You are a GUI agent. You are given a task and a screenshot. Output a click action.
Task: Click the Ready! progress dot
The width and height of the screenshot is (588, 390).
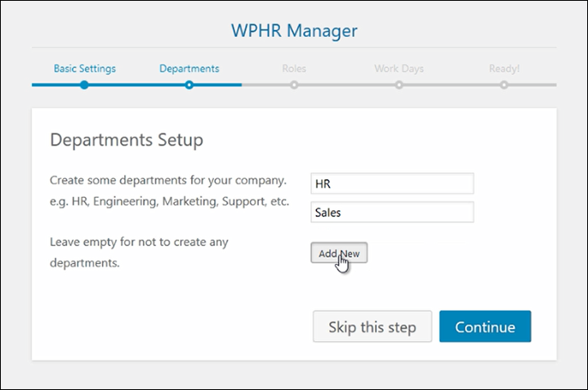504,85
